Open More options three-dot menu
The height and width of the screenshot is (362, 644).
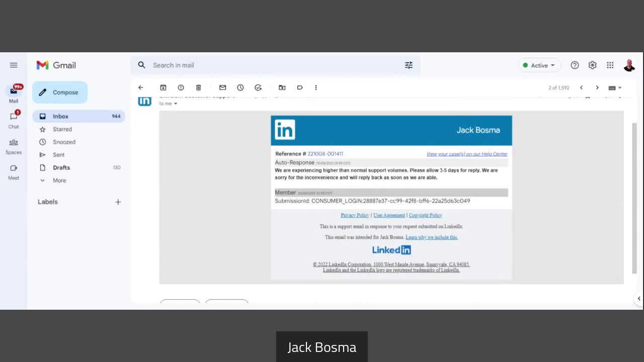coord(316,87)
